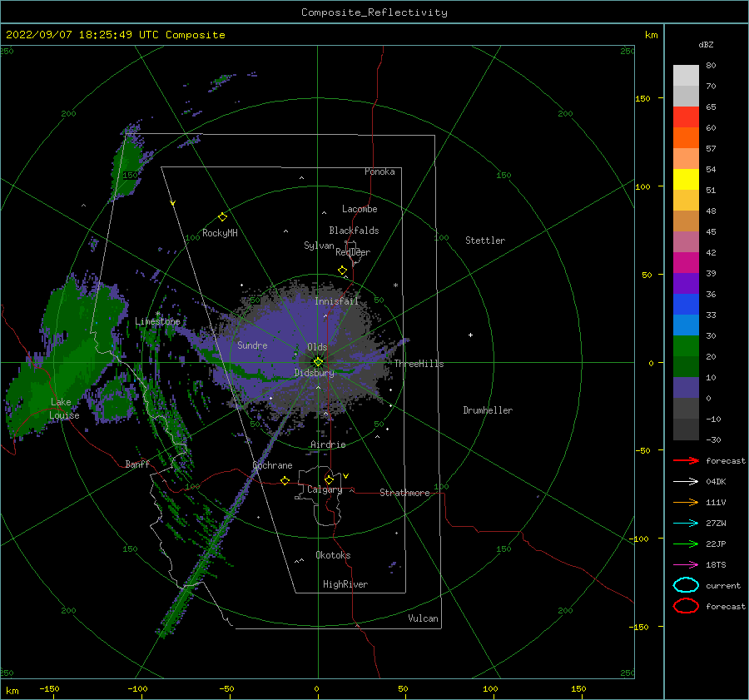This screenshot has width=749, height=700.
Task: Click the Stettler label
Action: coord(485,241)
